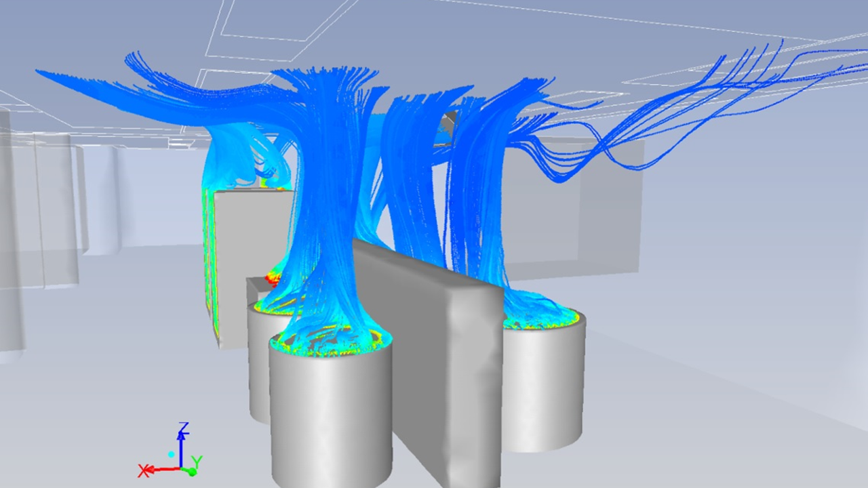Pick the streamline bundle above the front cylinder
The width and height of the screenshot is (868, 488).
pos(332,203)
